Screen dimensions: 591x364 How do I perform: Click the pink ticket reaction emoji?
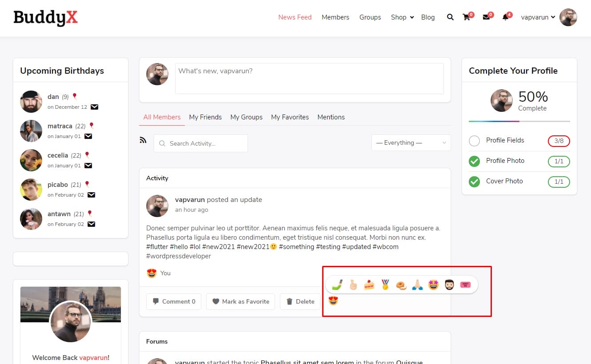click(x=465, y=285)
